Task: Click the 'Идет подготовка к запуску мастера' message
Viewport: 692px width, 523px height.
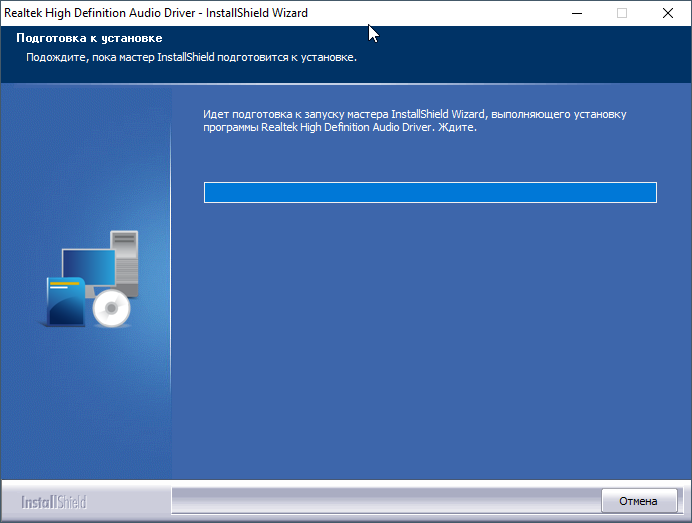Action: tap(414, 120)
